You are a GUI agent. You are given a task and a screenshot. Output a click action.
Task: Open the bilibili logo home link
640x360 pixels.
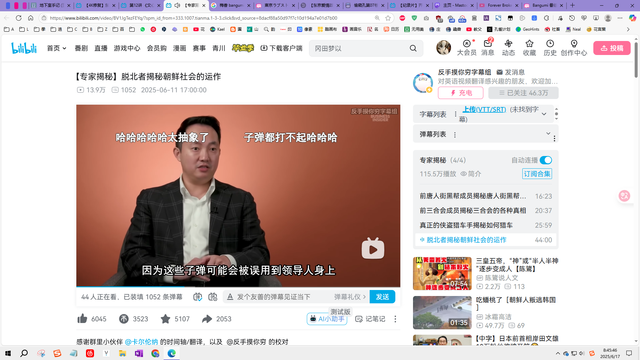coord(24,48)
